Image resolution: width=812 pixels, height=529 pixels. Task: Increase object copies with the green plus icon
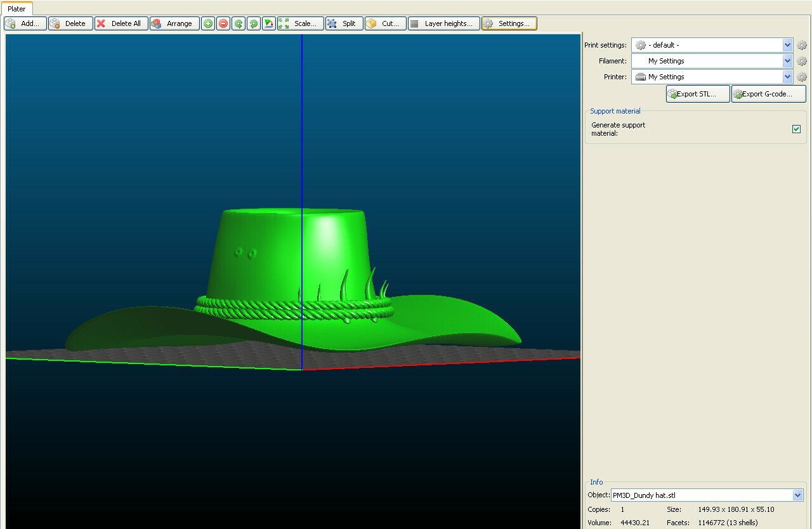pos(207,23)
